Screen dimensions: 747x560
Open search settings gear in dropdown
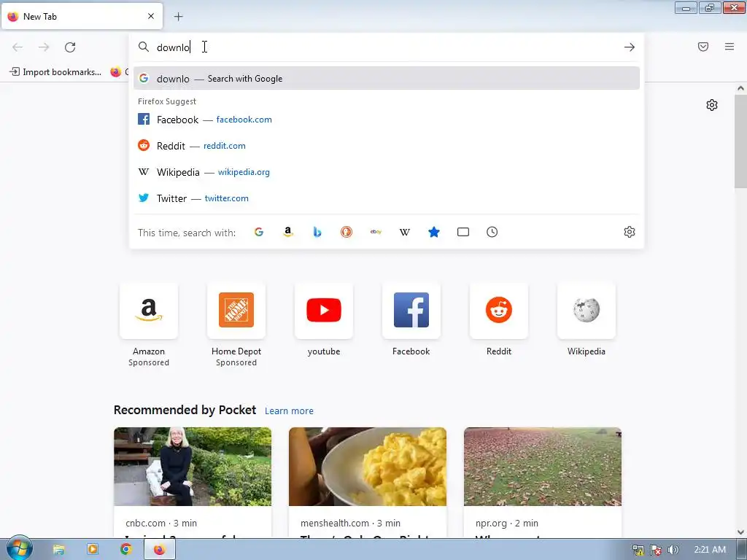click(630, 232)
